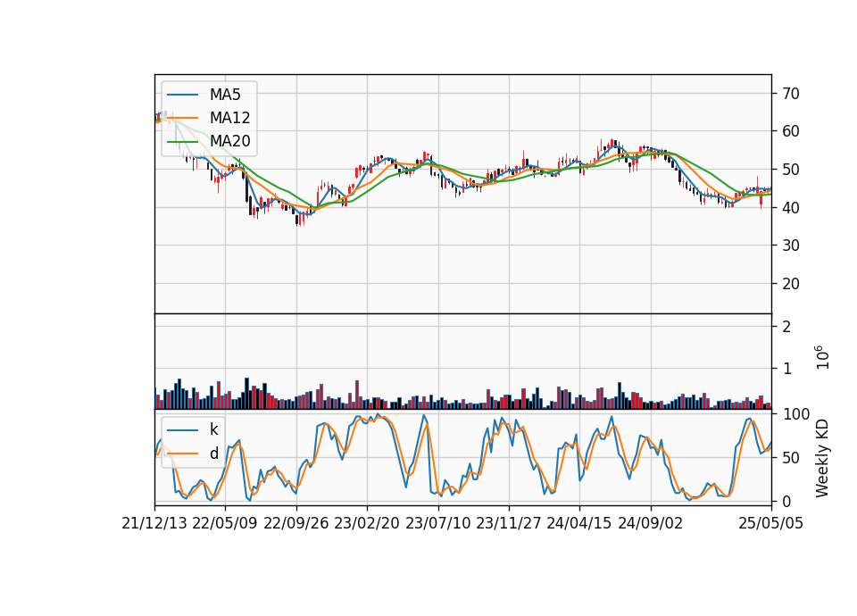This screenshot has width=857, height=616.
Task: Click the MA20 green line sample in legend
Action: click(182, 142)
